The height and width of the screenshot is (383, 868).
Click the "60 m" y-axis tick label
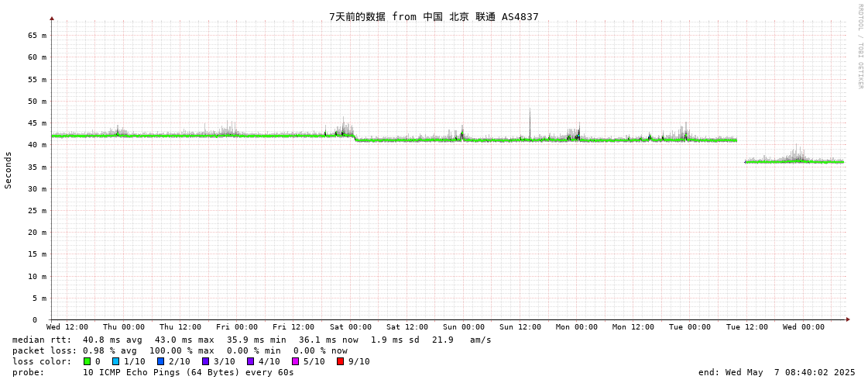coord(37,57)
